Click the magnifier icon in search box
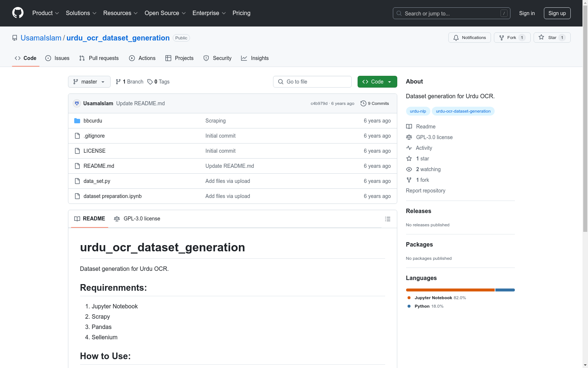The width and height of the screenshot is (588, 368). pos(399,13)
